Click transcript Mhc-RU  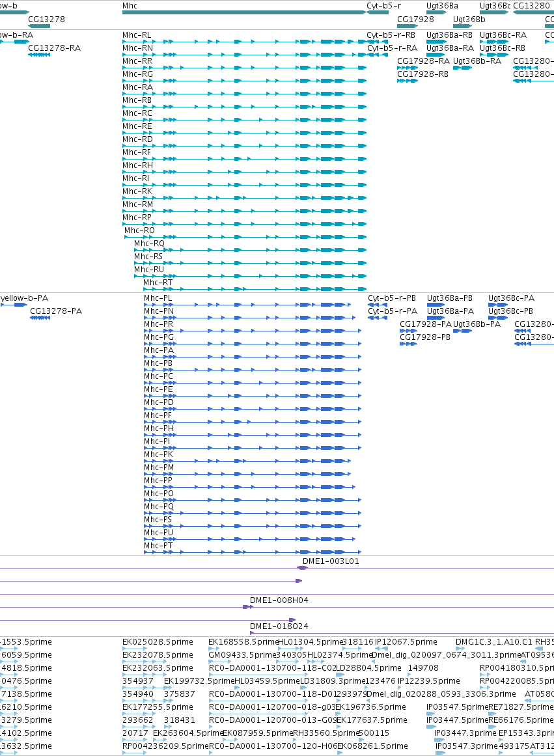click(x=149, y=270)
